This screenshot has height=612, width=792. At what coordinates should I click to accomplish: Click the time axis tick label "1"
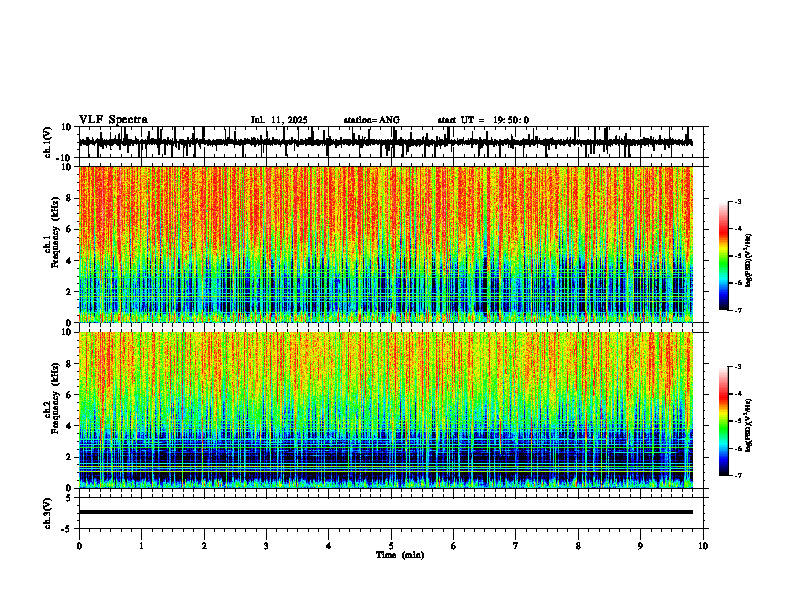click(x=141, y=546)
